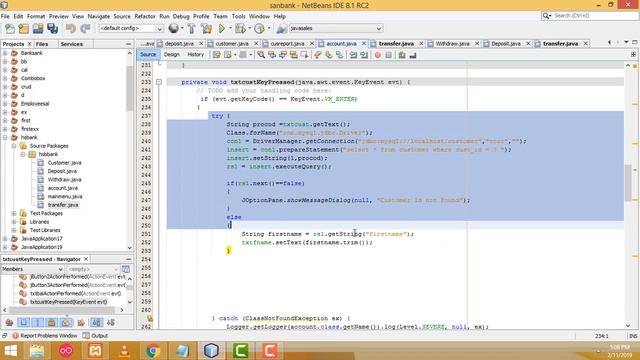Open Windows Start button on taskbar

coord(10,351)
